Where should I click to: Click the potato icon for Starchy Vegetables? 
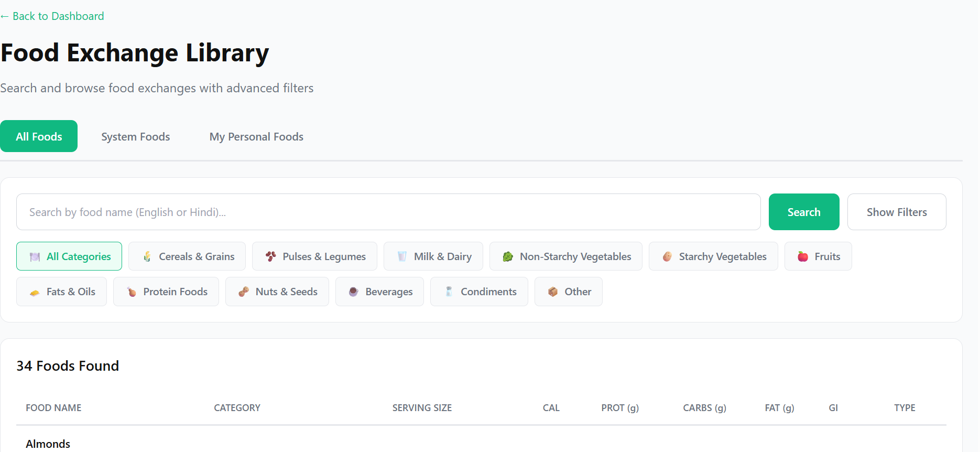[x=667, y=256]
